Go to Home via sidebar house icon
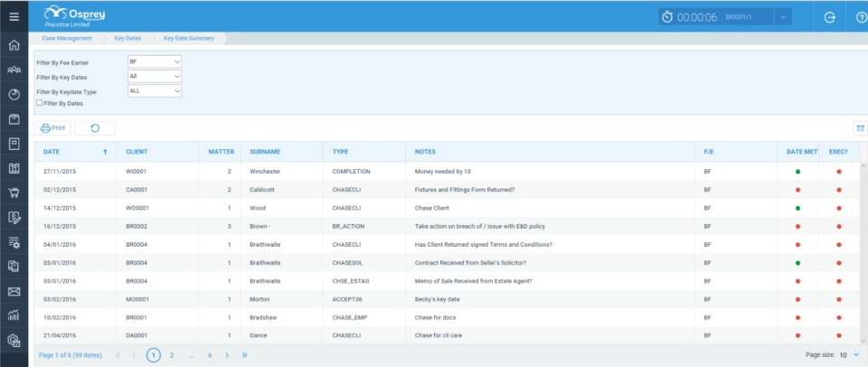Image resolution: width=868 pixels, height=367 pixels. coord(14,45)
